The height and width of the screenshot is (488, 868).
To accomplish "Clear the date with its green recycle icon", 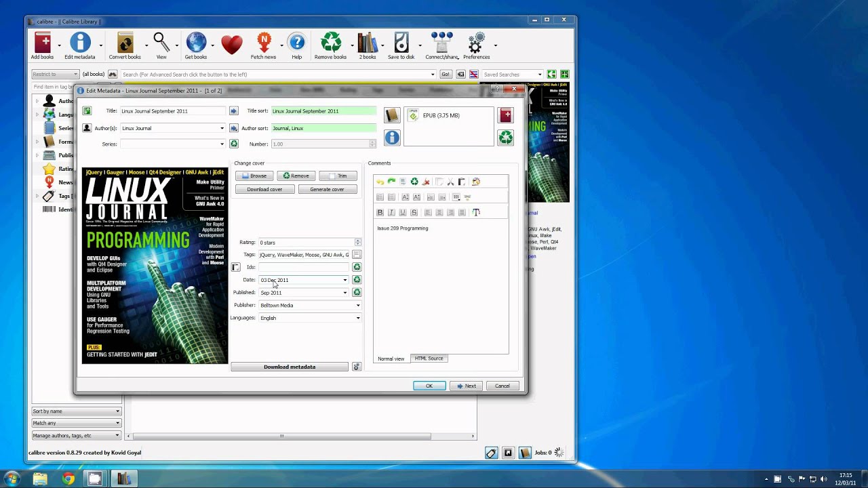I will [x=357, y=280].
